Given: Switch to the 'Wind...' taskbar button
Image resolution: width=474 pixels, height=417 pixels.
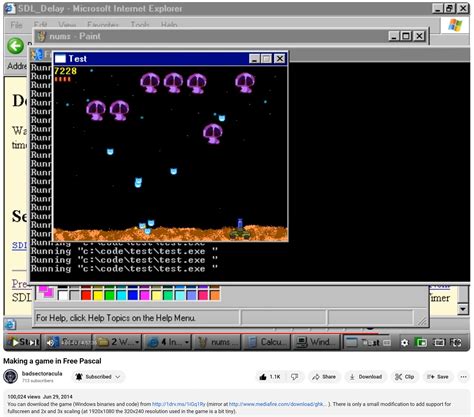Looking at the screenshot, I should tap(315, 342).
